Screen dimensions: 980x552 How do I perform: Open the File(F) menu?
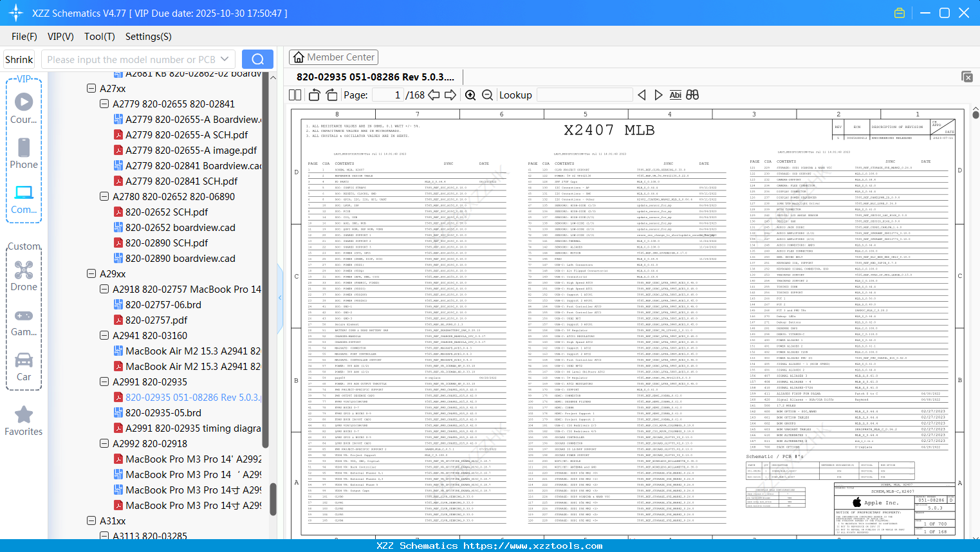click(24, 37)
